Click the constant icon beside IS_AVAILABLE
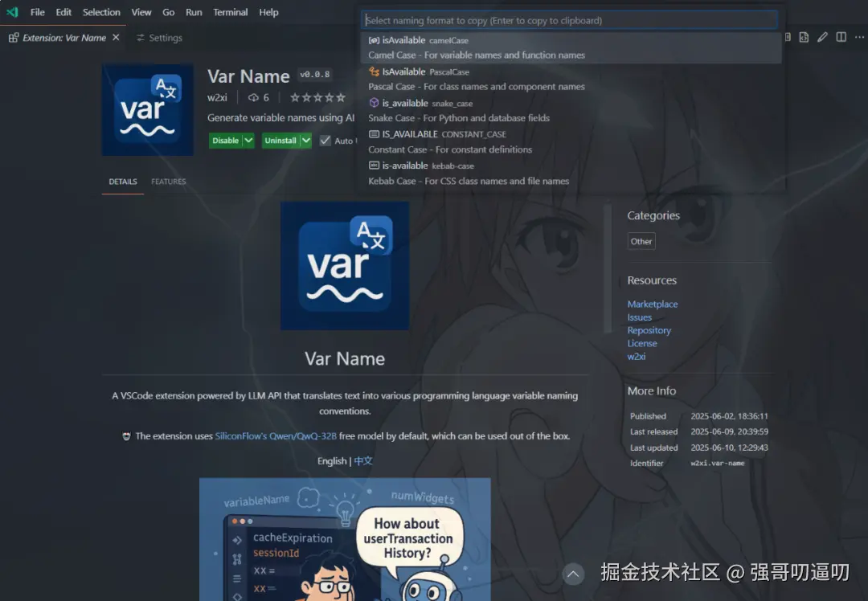The image size is (868, 601). [x=375, y=134]
